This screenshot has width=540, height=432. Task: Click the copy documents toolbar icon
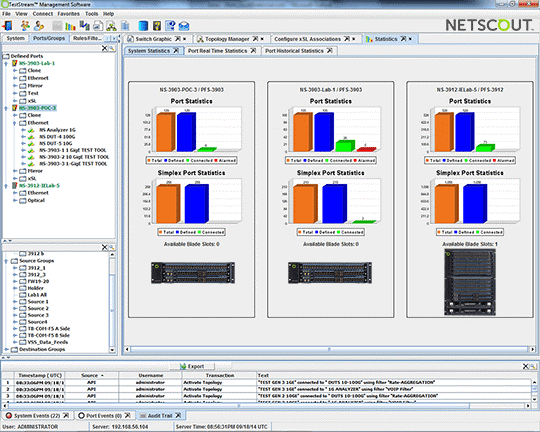pos(125,26)
